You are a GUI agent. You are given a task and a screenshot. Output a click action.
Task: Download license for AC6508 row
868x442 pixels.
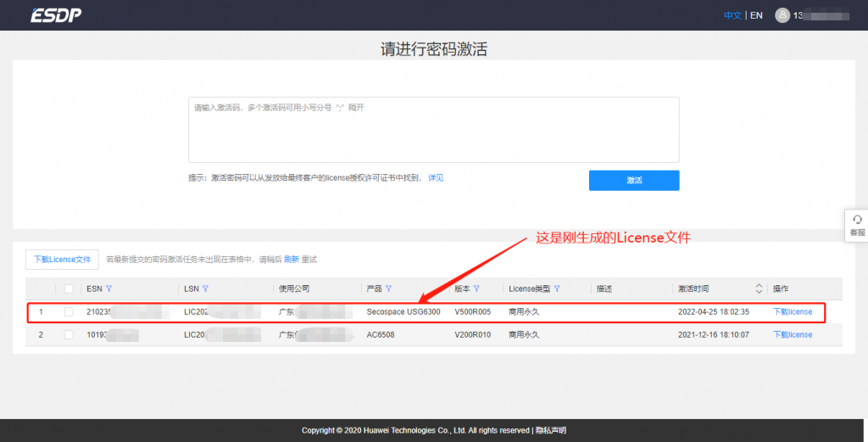(793, 334)
